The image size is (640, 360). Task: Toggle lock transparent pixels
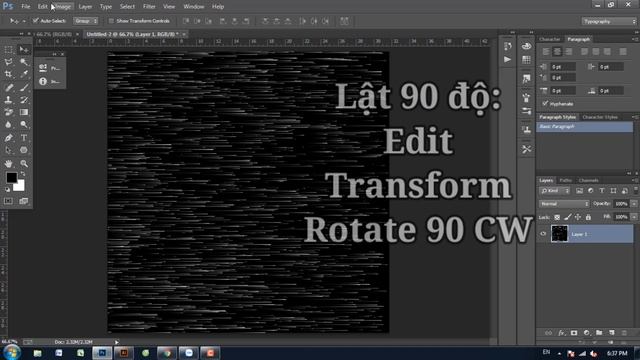pyautogui.click(x=557, y=217)
